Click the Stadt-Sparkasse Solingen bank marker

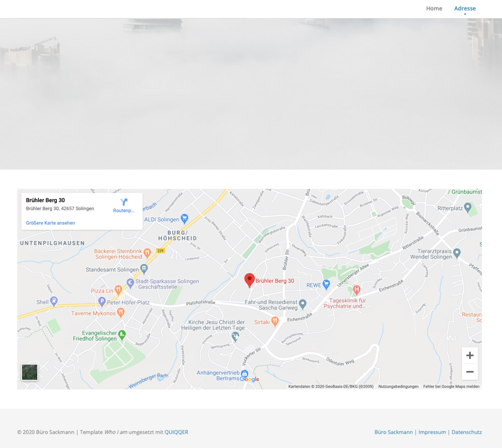coord(131,283)
